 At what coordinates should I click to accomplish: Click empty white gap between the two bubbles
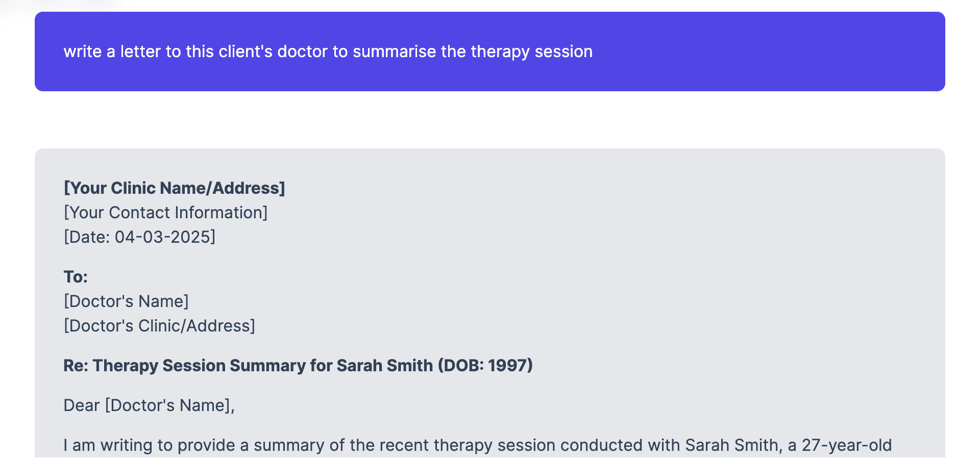tap(490, 120)
